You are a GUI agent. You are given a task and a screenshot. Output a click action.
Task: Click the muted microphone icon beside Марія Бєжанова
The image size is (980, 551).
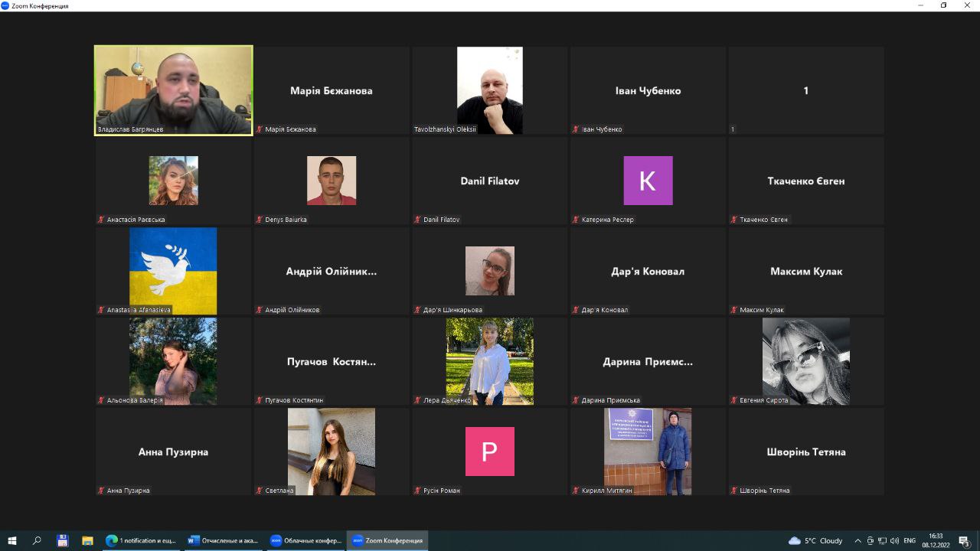pos(260,129)
